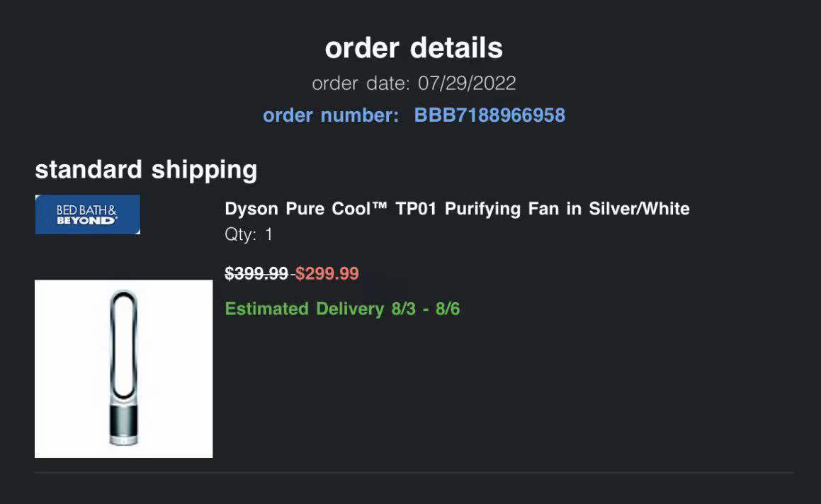Click the crossed-out $399.99 price
The width and height of the screenshot is (821, 504).
click(256, 273)
